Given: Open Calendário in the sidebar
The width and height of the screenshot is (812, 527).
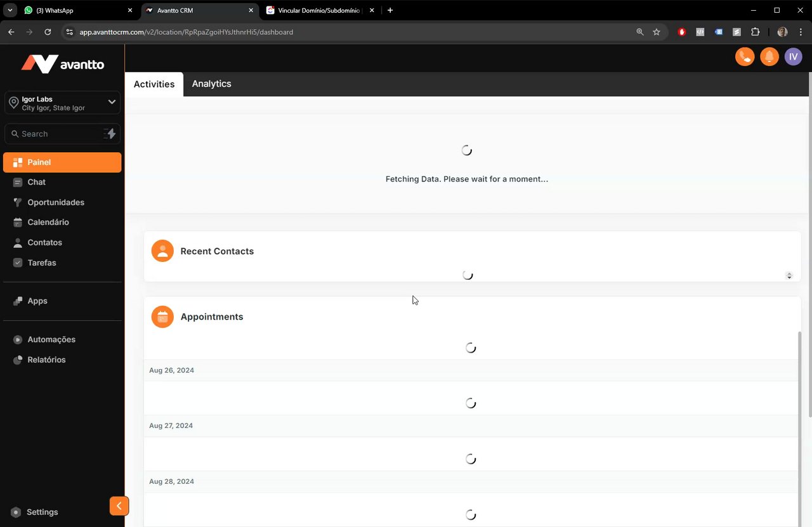Looking at the screenshot, I should pyautogui.click(x=48, y=222).
